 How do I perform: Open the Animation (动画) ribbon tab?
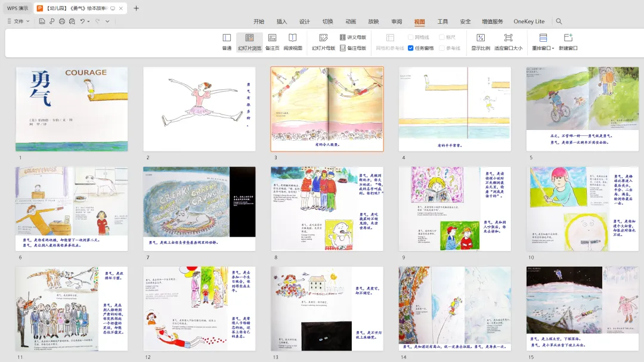351,21
